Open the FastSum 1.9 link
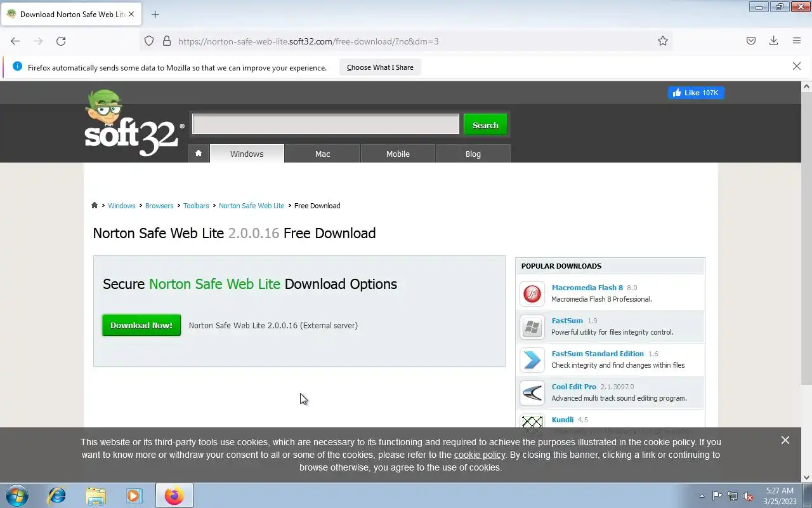Screen dimensions: 812x508 567,321
